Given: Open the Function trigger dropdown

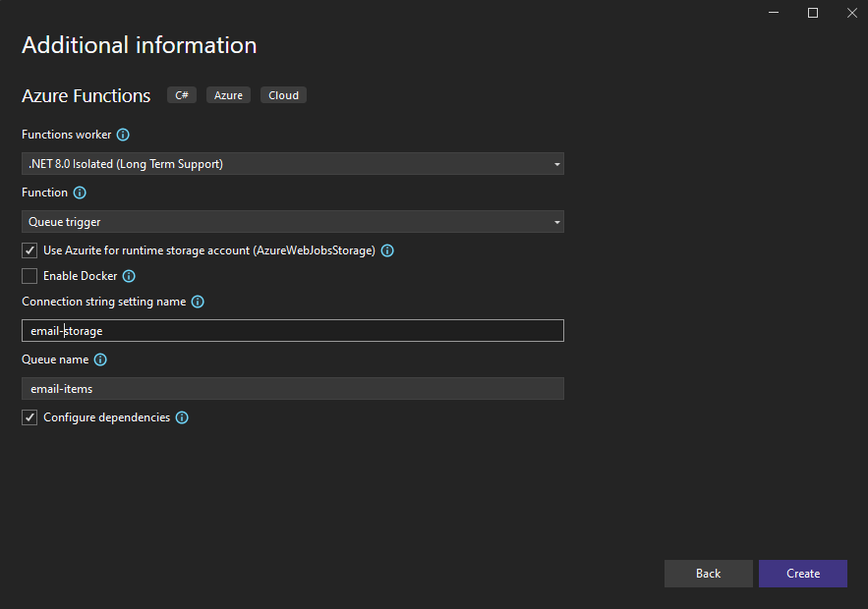Looking at the screenshot, I should [x=292, y=222].
